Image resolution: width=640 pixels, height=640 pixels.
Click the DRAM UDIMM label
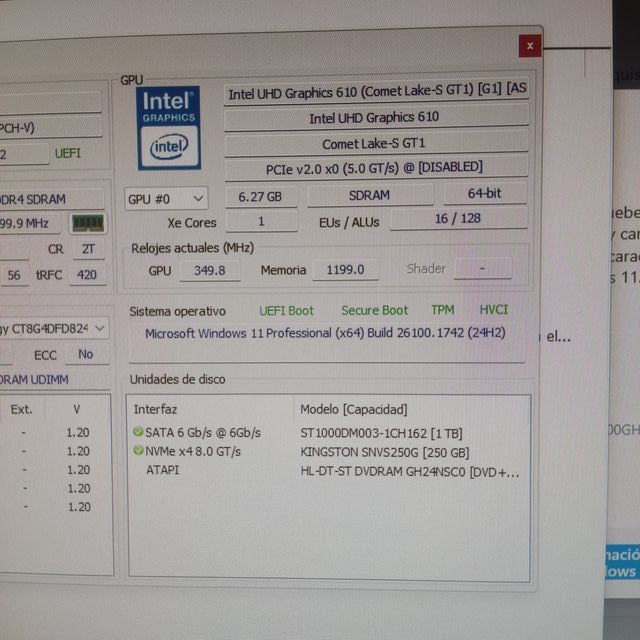coord(34,379)
